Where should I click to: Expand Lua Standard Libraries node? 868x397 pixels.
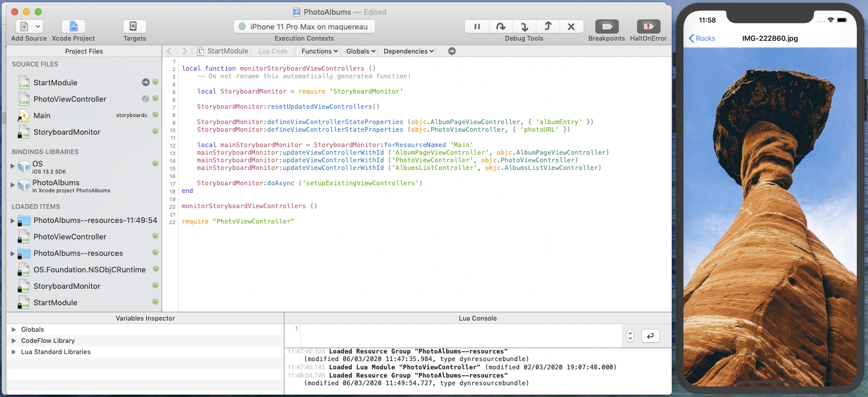14,352
